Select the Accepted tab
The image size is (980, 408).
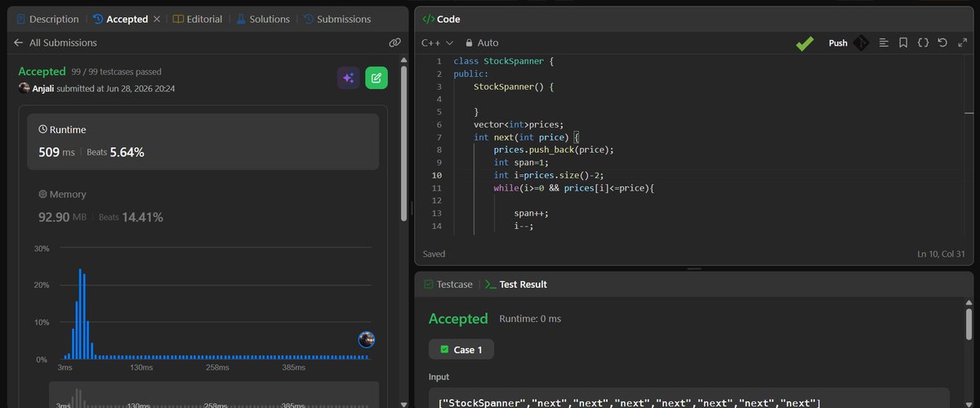119,19
